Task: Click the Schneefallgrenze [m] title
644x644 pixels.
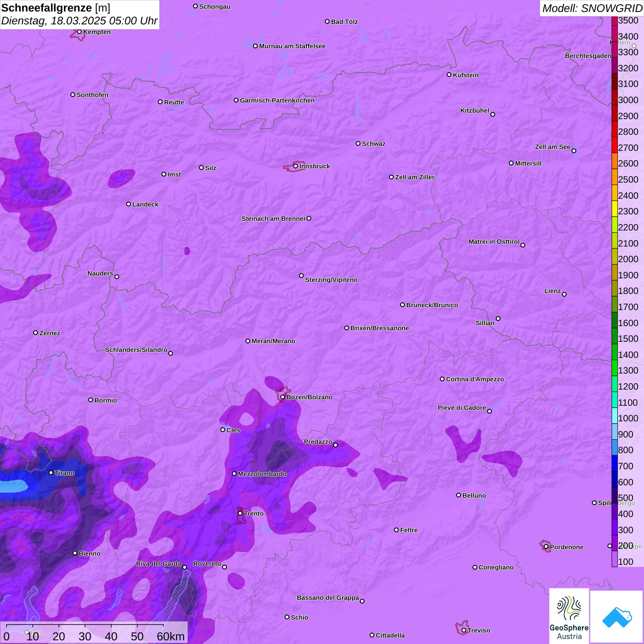Action: point(56,8)
